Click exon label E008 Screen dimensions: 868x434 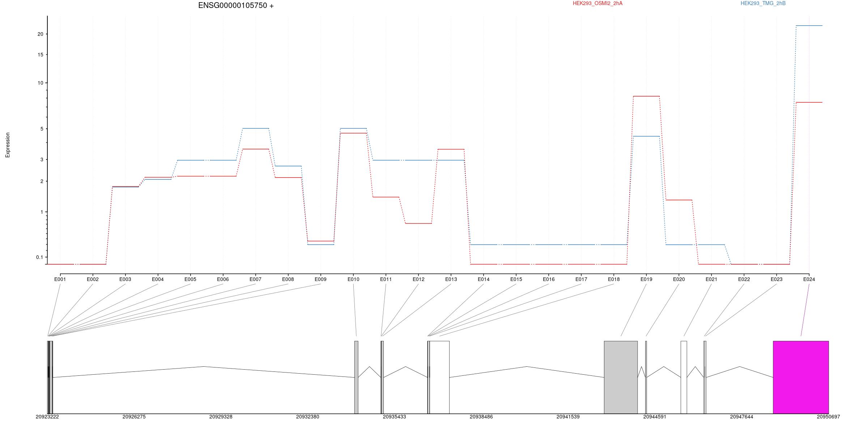[288, 279]
